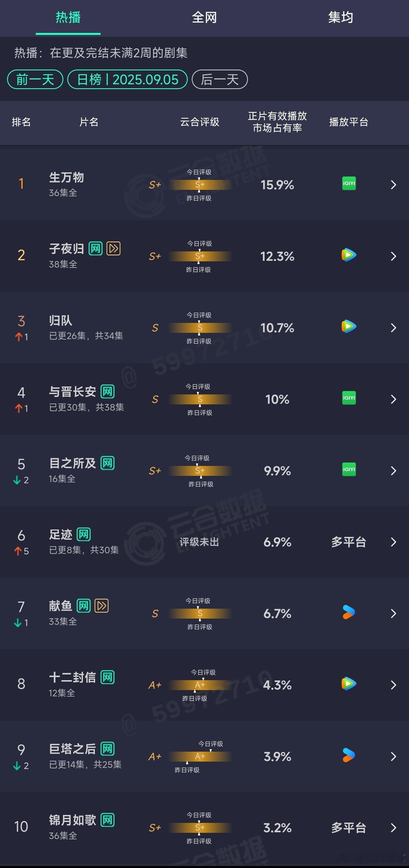The image size is (409, 868).
Task: Switch to the 全网 tab
Action: click(x=204, y=17)
